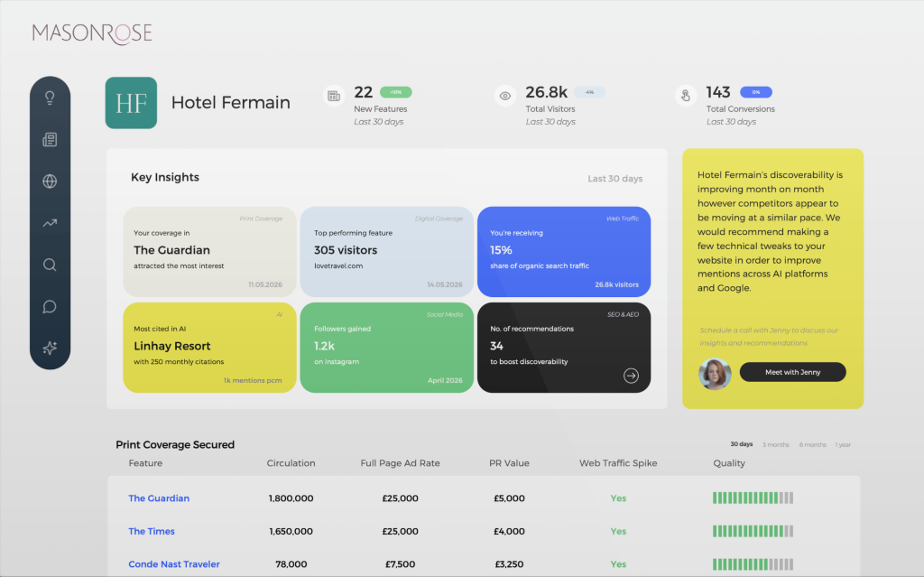Click the 143 Total Conversions figure
This screenshot has height=577, width=924.
click(717, 92)
